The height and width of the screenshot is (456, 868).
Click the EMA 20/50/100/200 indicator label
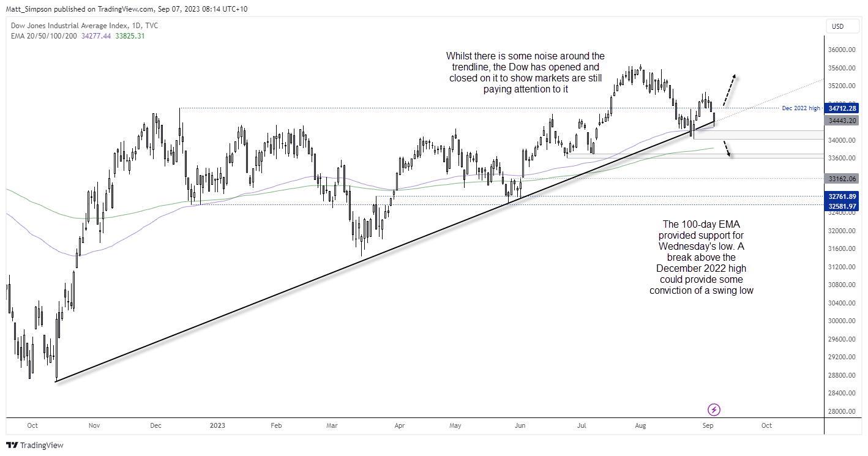pyautogui.click(x=44, y=36)
